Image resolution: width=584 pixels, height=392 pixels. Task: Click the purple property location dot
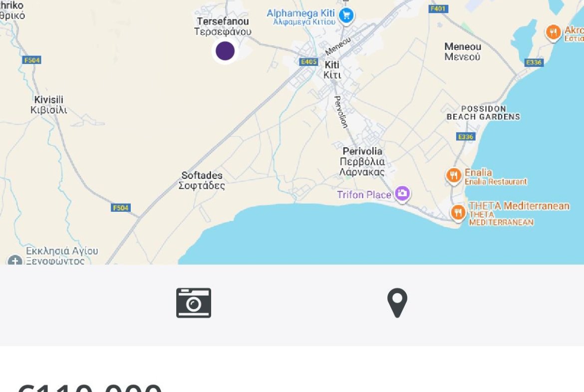pos(225,51)
